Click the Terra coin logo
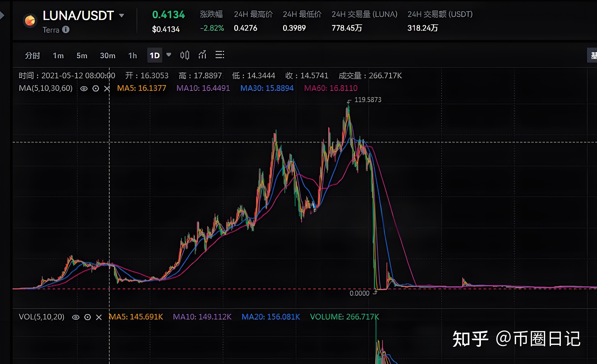 click(30, 21)
